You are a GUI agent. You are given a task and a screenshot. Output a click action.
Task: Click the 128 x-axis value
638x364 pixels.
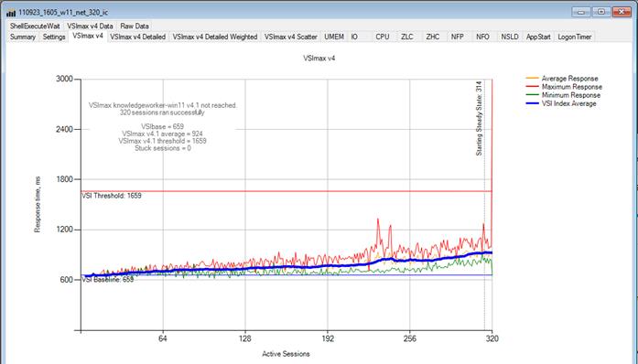245,338
